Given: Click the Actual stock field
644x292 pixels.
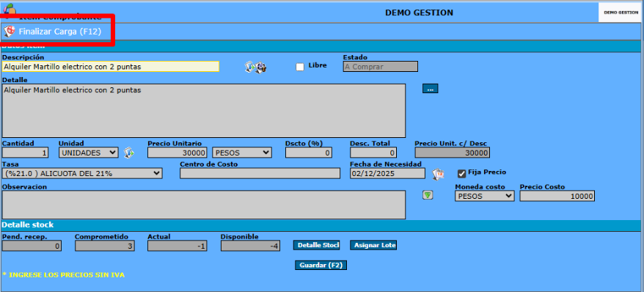Looking at the screenshot, I should (178, 246).
